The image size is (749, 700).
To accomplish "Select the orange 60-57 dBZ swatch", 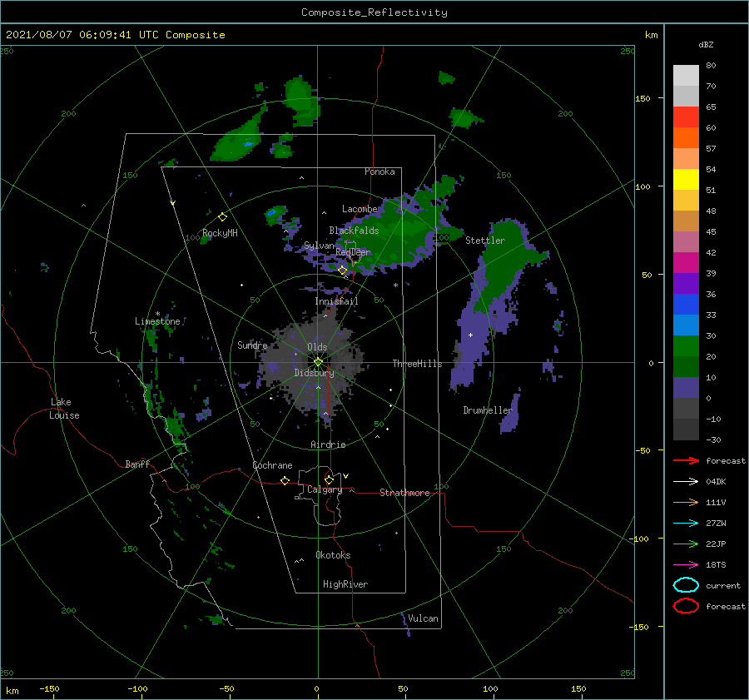I will 686,138.
